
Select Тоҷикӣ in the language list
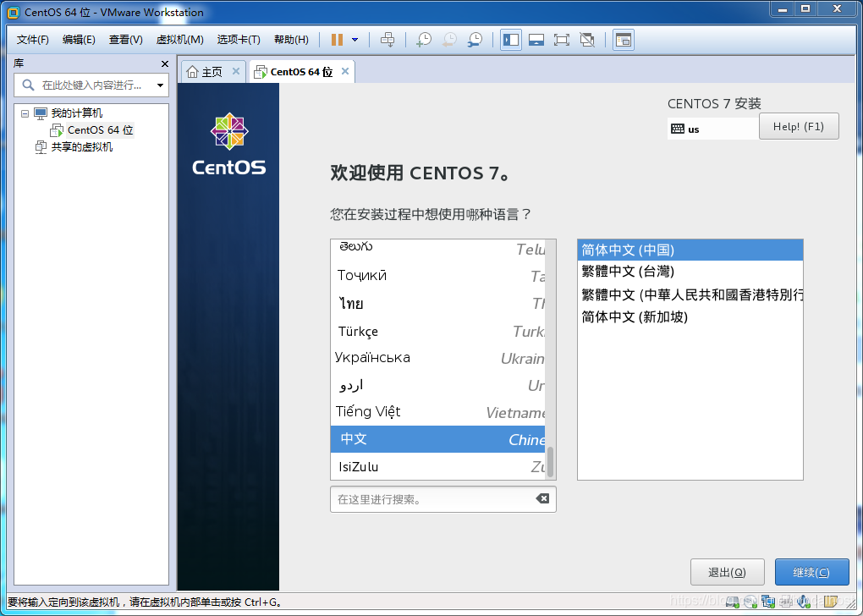point(438,275)
